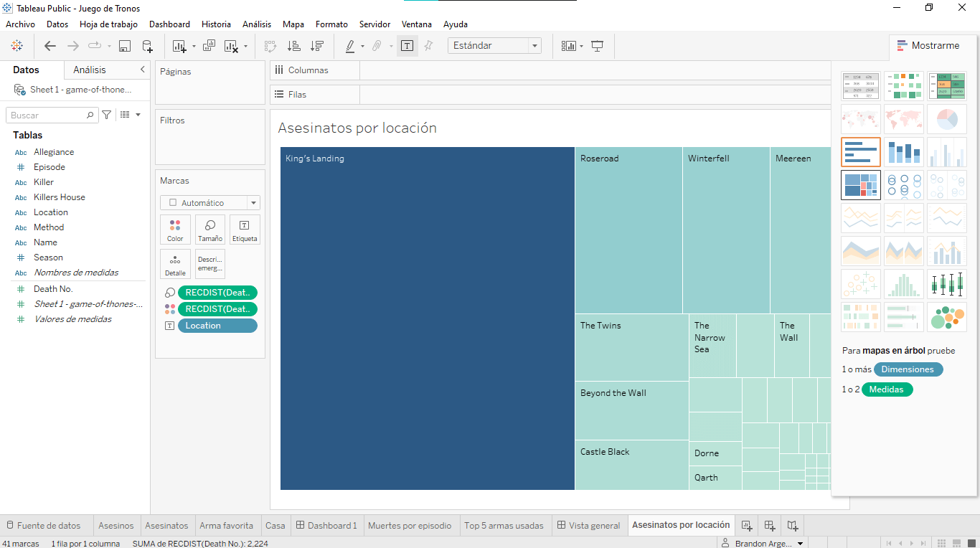Open the Análisis menu
The width and height of the screenshot is (980, 548).
(x=257, y=24)
